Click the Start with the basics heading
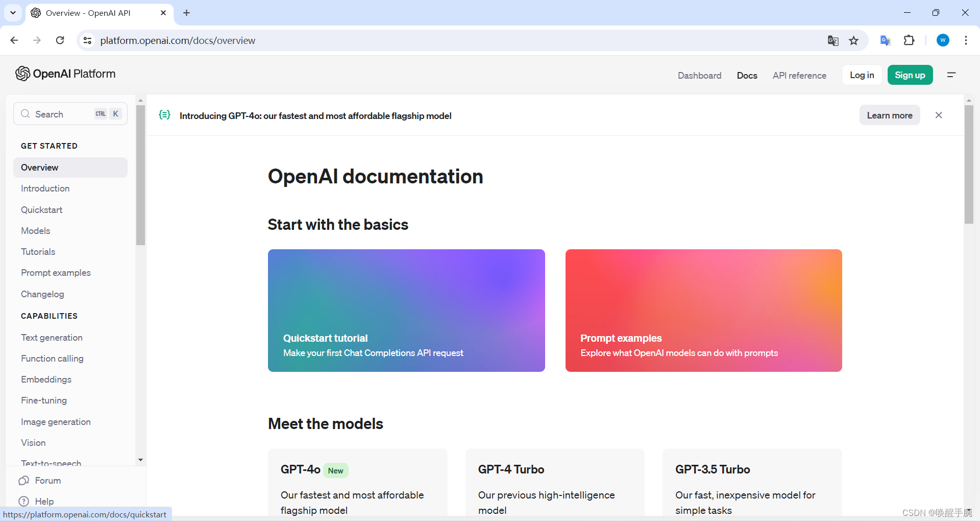Viewport: 980px width, 522px height. click(x=338, y=225)
